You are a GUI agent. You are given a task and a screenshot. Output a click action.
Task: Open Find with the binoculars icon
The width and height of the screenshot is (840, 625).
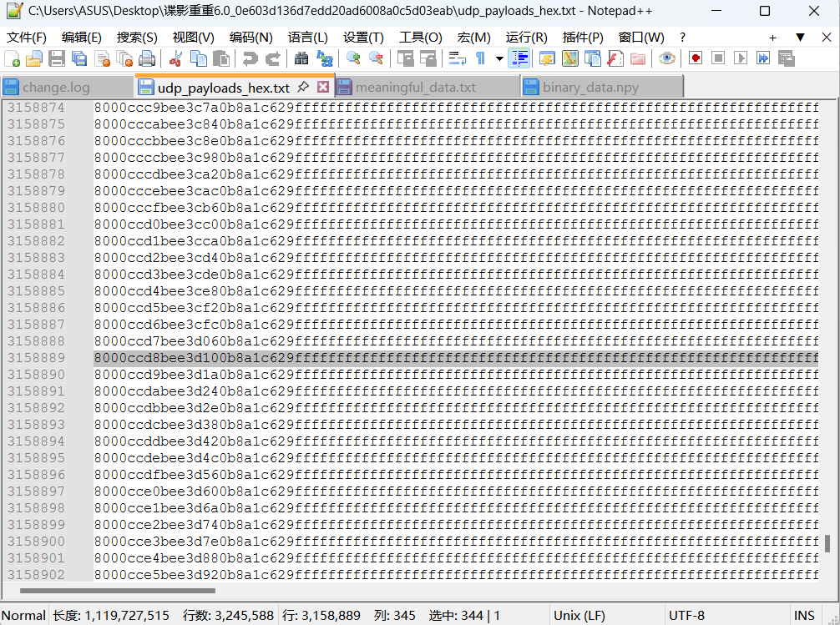[301, 58]
